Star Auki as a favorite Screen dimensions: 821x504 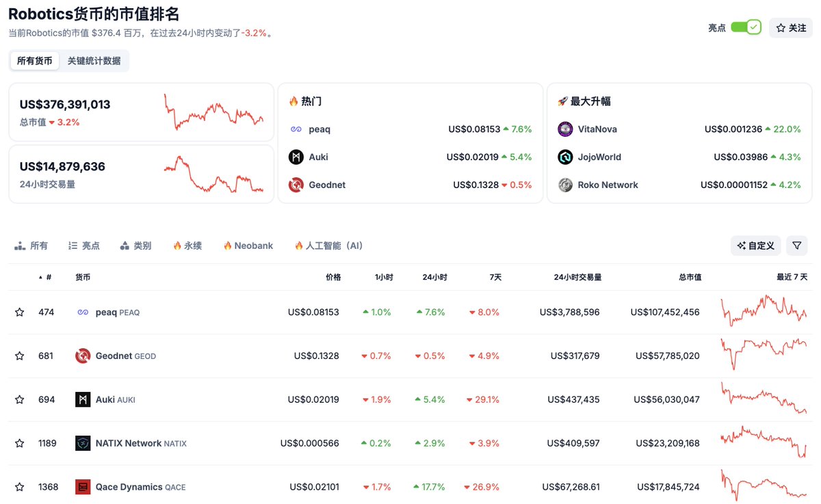(x=20, y=399)
